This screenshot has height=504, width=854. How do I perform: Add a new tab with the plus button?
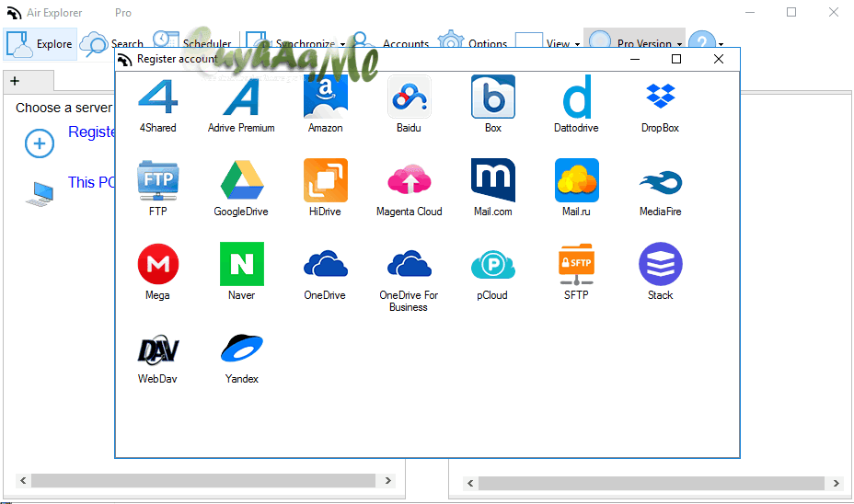click(15, 81)
